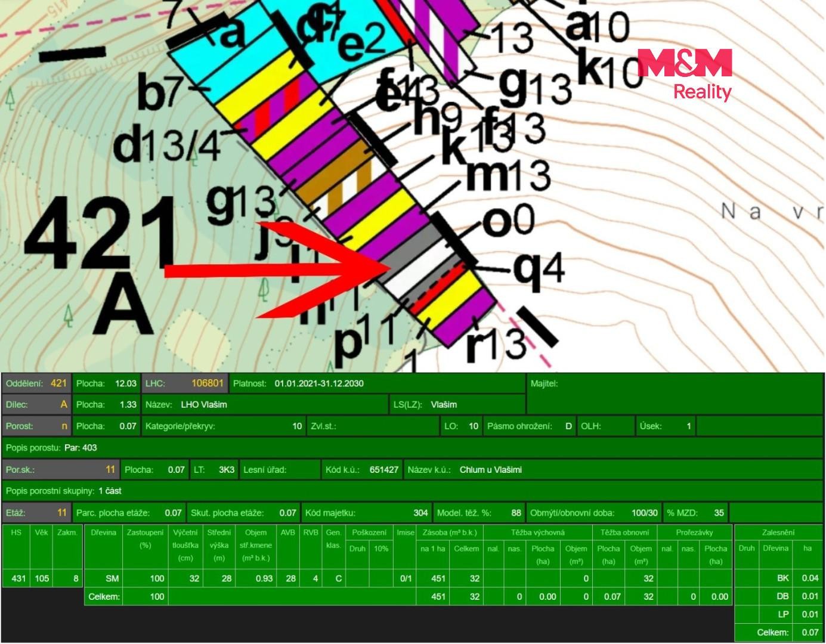Select the Popis porostní skupiny text 1 část
The image size is (826, 644).
[110, 491]
